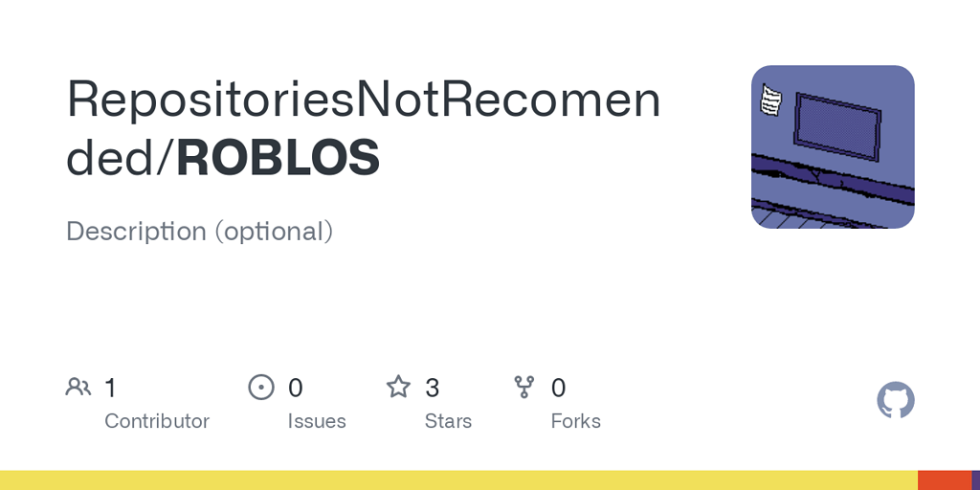Open the RepositoriesNotRecomended owner name

[x=364, y=100]
